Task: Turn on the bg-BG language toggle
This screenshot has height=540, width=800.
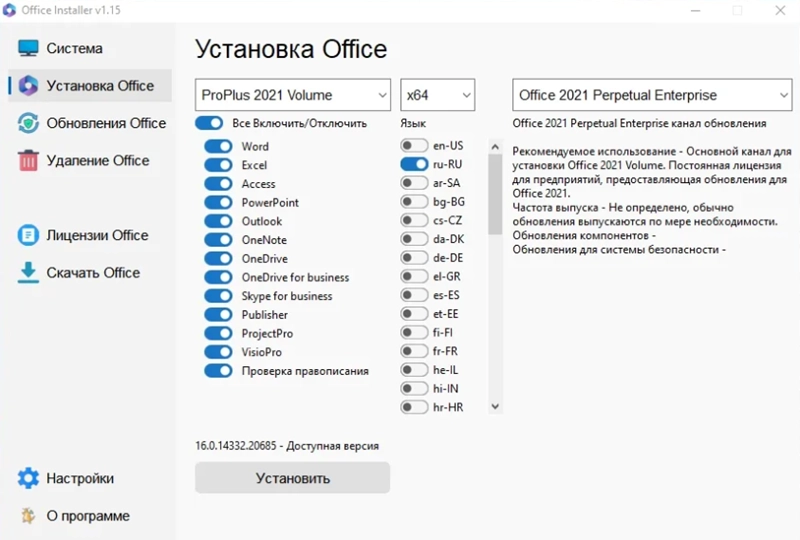Action: click(414, 202)
